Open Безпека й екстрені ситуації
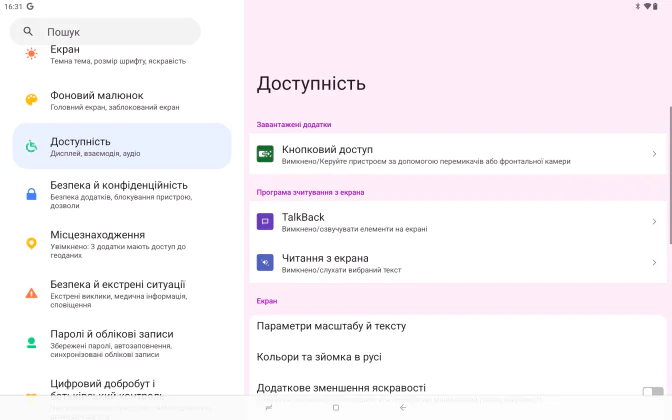This screenshot has width=672, height=420. [122, 294]
